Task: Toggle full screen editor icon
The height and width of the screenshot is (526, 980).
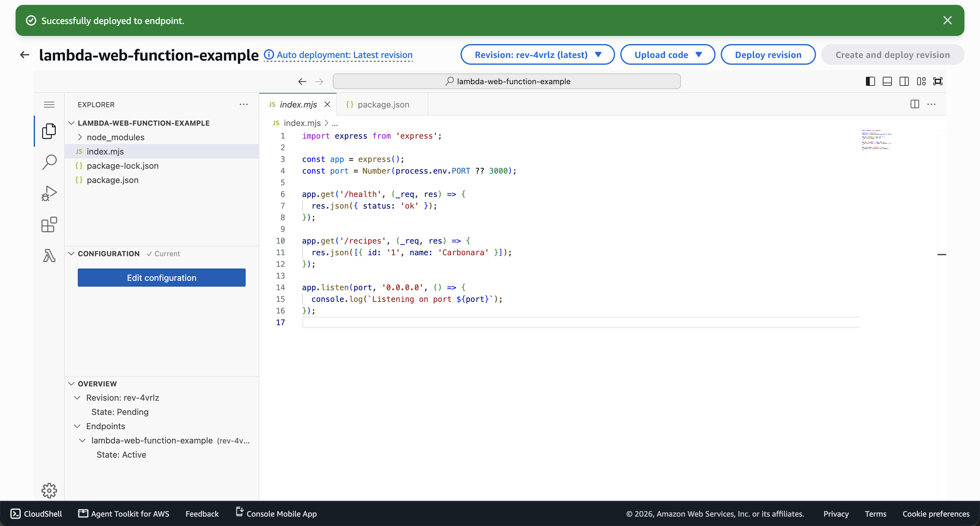Action: click(938, 81)
